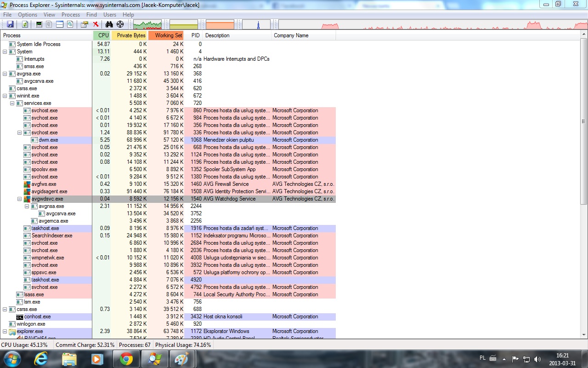
Task: Open Windows Media Player from the taskbar
Action: point(97,358)
